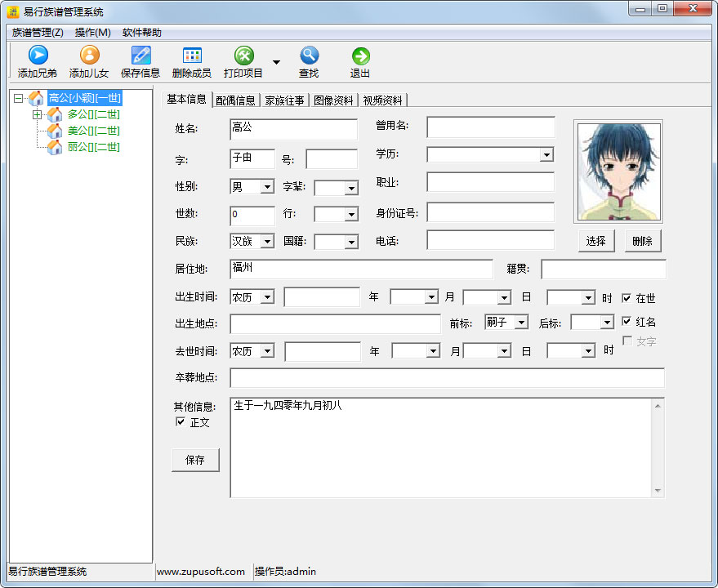Click house icon of 高公[小颖][一世]
The height and width of the screenshot is (588, 718).
point(36,98)
